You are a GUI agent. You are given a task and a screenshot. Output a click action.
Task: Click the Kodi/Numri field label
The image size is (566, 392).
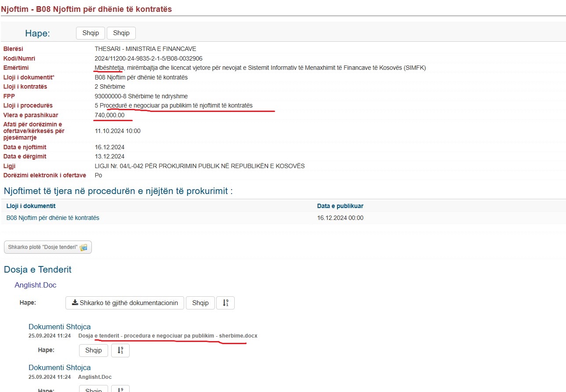click(19, 58)
